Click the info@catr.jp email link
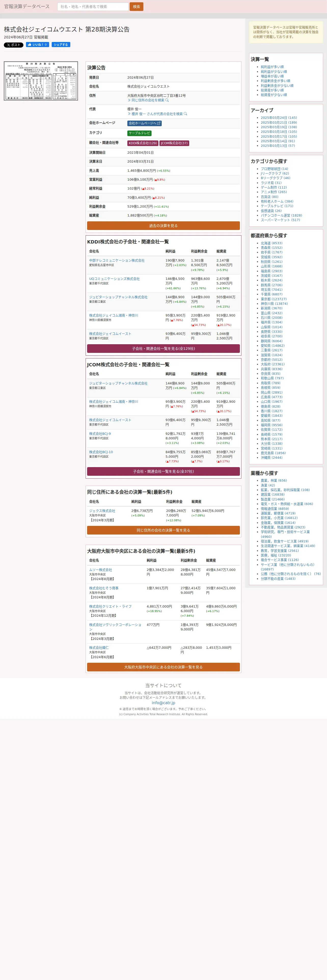This screenshot has width=327, height=980. coord(163,703)
